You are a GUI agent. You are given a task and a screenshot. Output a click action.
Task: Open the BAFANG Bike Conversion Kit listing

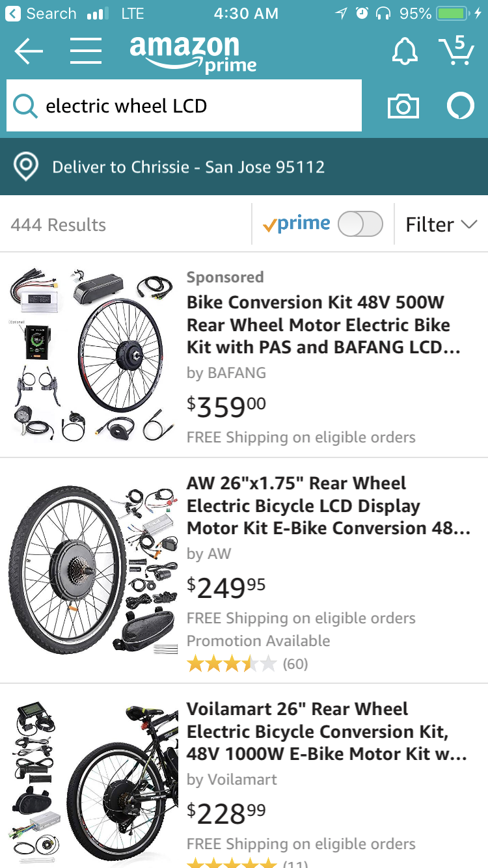point(323,325)
